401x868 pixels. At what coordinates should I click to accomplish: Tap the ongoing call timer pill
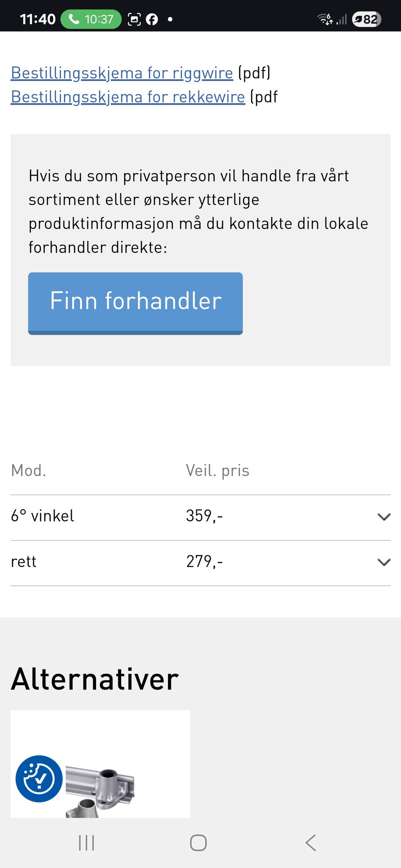91,19
